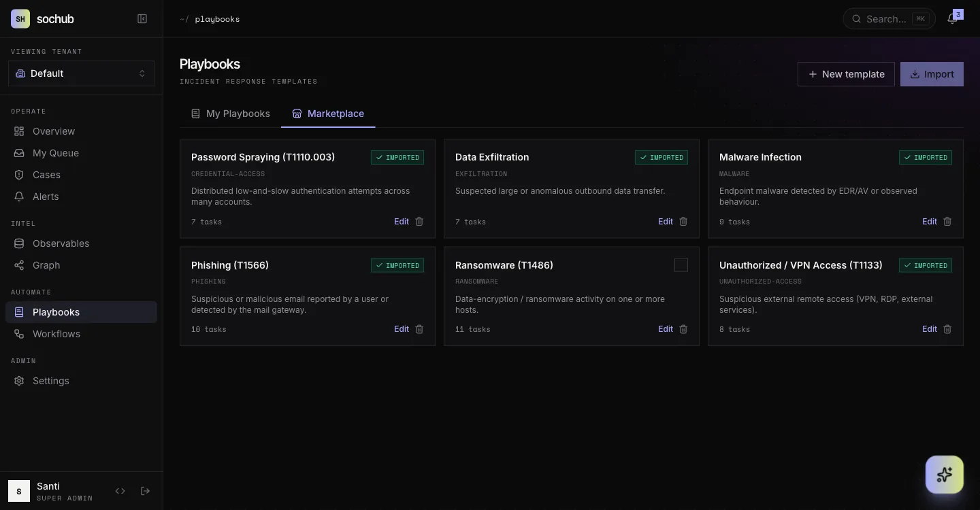Click the playbooks breadcrumb
Image resolution: width=980 pixels, height=510 pixels.
[x=217, y=19]
